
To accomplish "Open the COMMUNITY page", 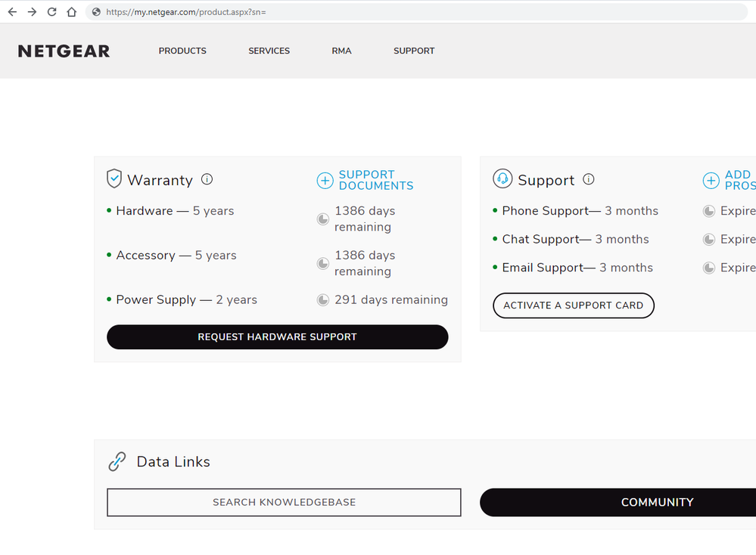I will tap(657, 502).
